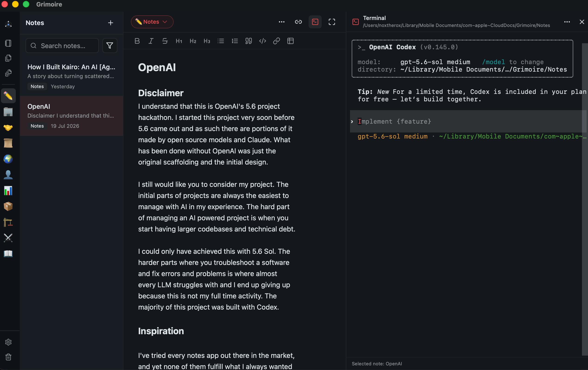Open the trash bin
Viewport: 588px width, 370px height.
[8, 357]
